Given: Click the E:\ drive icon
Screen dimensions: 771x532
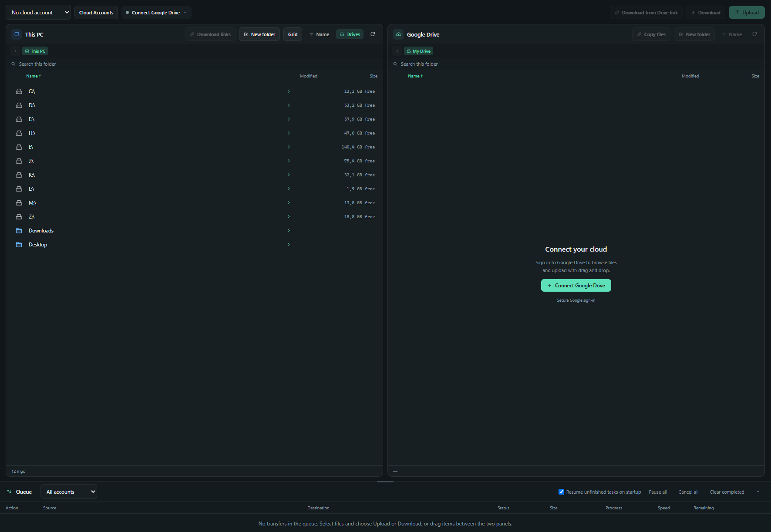Looking at the screenshot, I should (x=19, y=119).
